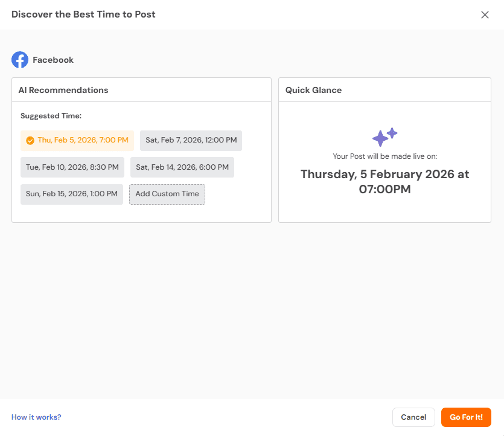Choose the Tue, Feb 10 8:30 PM time
504x436 pixels.
point(72,167)
